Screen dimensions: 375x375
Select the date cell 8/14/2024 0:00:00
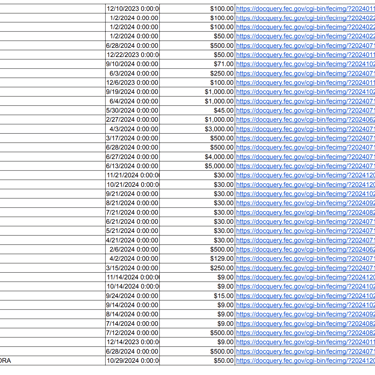point(133,314)
